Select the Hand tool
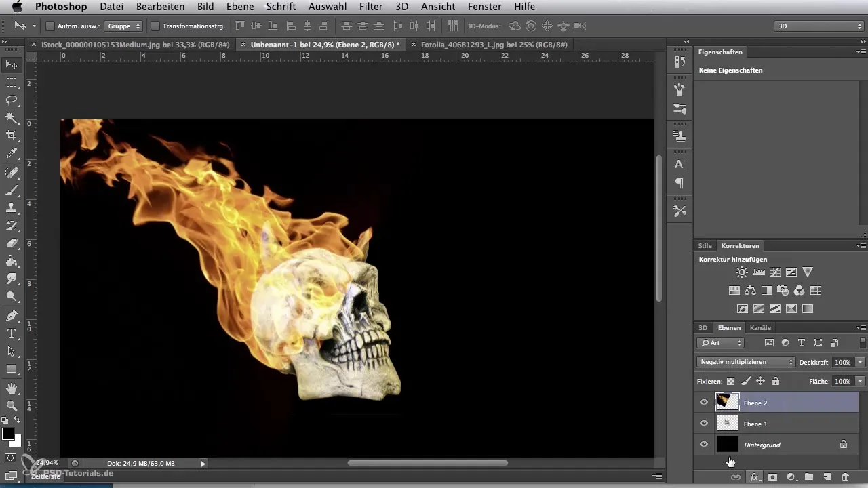Image resolution: width=868 pixels, height=488 pixels. coord(12,388)
